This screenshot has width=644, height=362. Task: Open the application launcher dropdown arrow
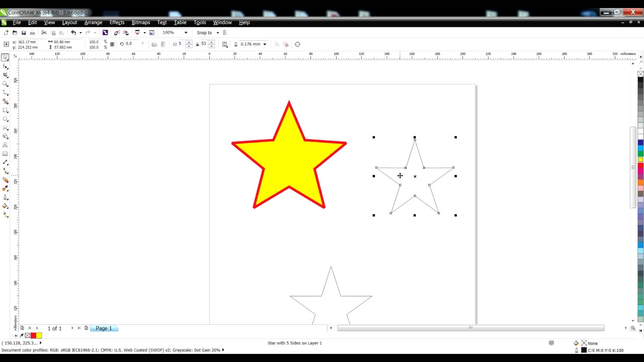(x=144, y=33)
